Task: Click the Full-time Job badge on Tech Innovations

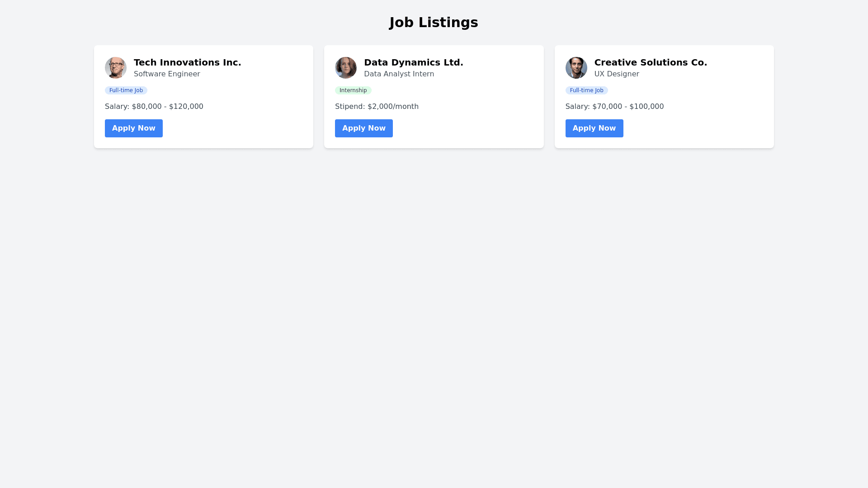Action: 126,90
